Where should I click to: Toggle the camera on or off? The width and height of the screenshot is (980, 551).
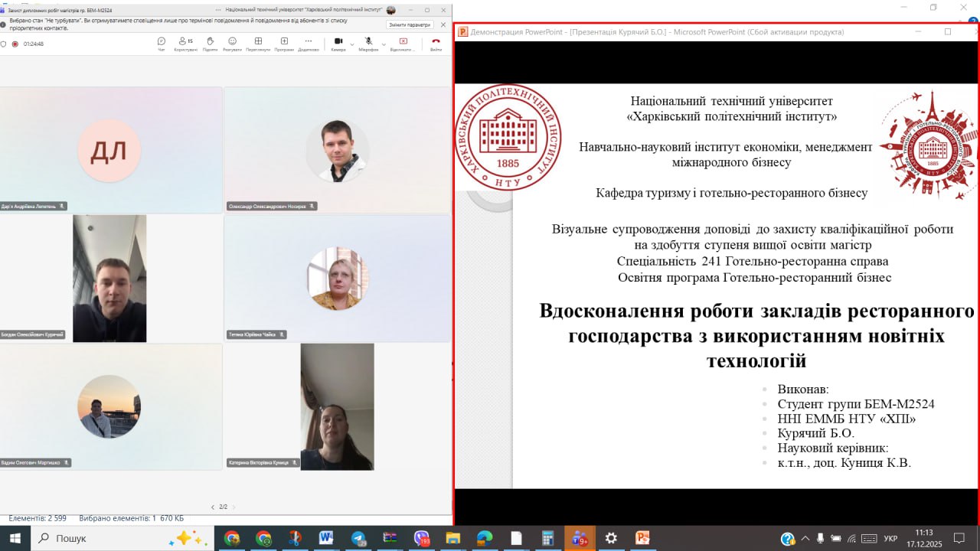coord(338,43)
